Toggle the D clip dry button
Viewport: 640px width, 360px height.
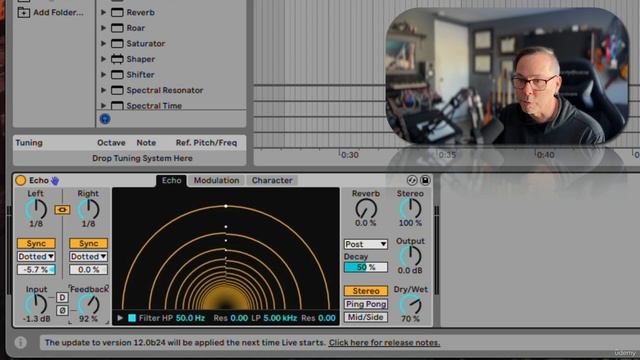[x=62, y=297]
